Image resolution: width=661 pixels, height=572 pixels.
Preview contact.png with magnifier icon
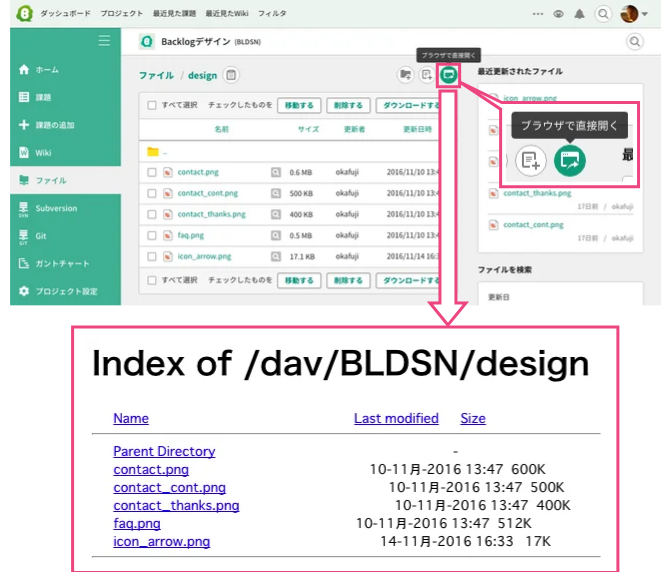(x=276, y=172)
